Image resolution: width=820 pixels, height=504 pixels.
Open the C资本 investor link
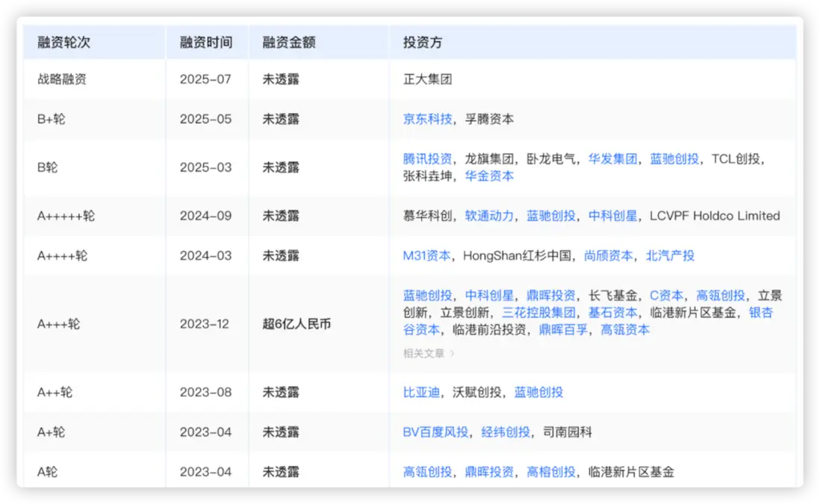(666, 296)
